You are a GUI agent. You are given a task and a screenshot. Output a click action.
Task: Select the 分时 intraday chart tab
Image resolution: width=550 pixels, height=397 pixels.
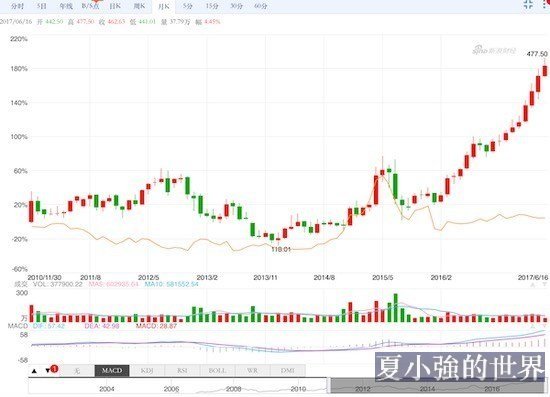pos(17,6)
